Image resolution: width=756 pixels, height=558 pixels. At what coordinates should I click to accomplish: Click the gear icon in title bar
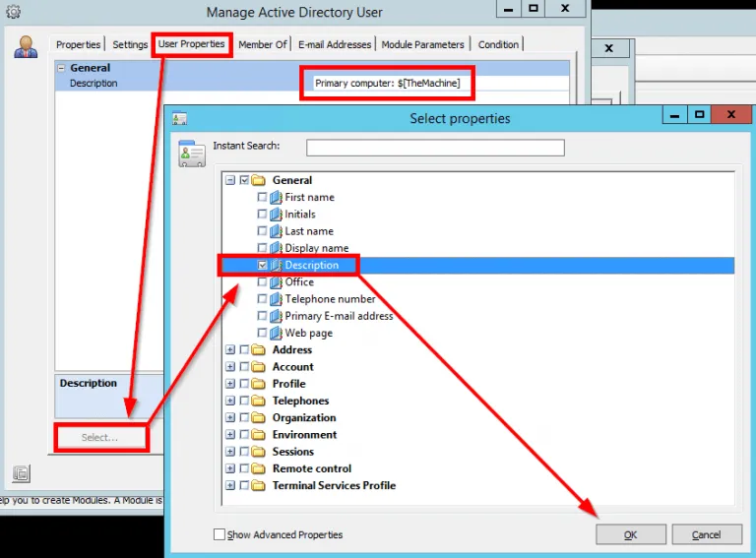(x=13, y=13)
